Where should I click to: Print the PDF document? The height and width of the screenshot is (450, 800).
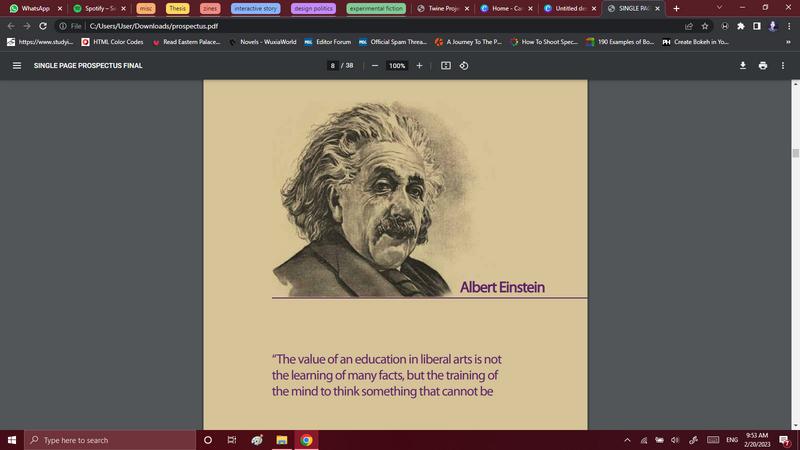pos(763,65)
